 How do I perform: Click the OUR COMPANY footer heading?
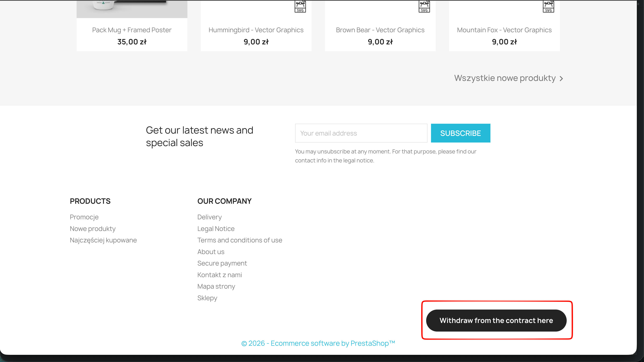tap(224, 201)
